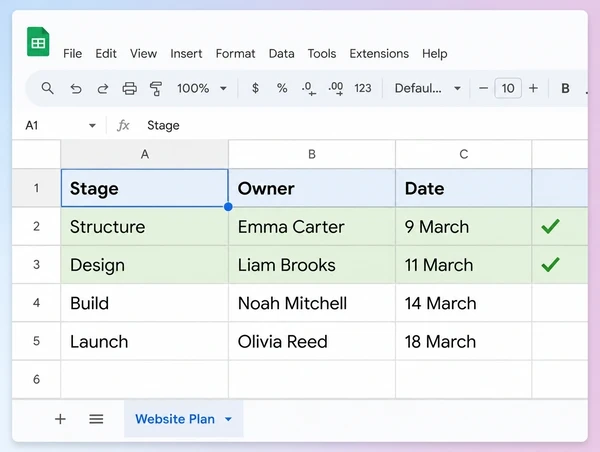Select the Emma Carter cell
Screen dimensions: 600x452
click(x=312, y=226)
